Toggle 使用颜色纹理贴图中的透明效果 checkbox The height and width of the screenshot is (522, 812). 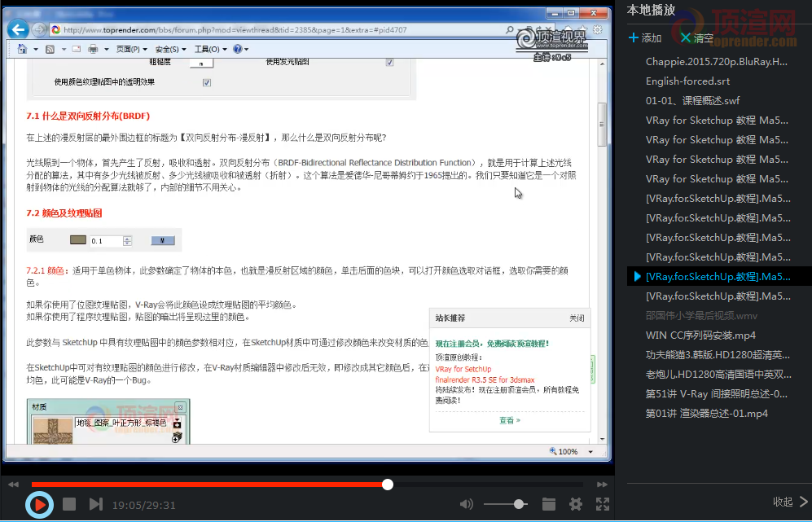tap(207, 82)
